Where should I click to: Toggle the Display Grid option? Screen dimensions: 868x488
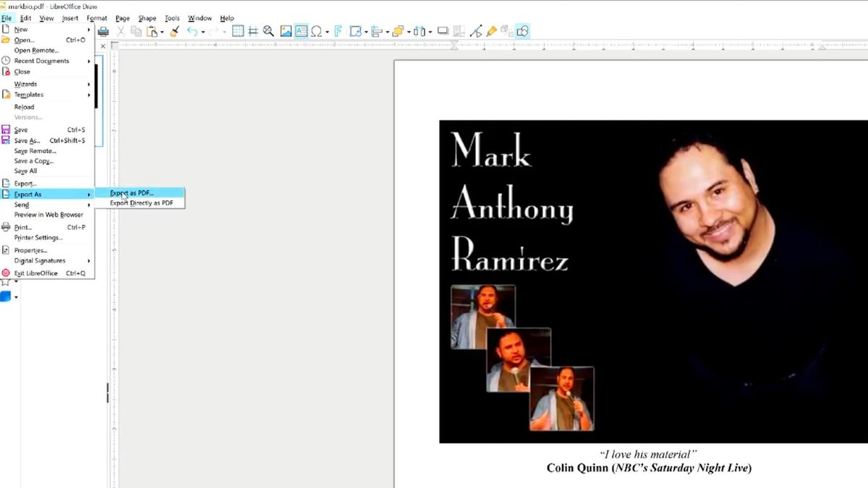239,30
